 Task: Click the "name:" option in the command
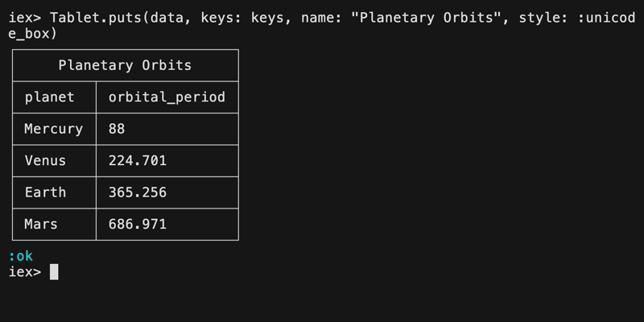[321, 18]
